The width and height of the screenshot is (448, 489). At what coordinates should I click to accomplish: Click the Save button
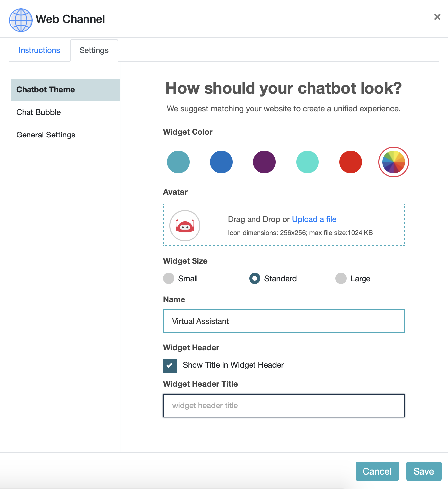424,471
